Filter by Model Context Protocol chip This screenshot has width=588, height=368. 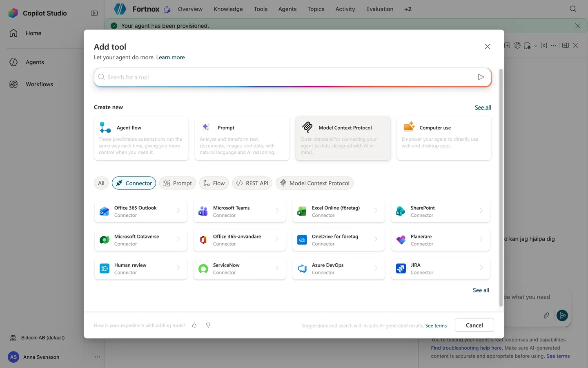pyautogui.click(x=314, y=183)
